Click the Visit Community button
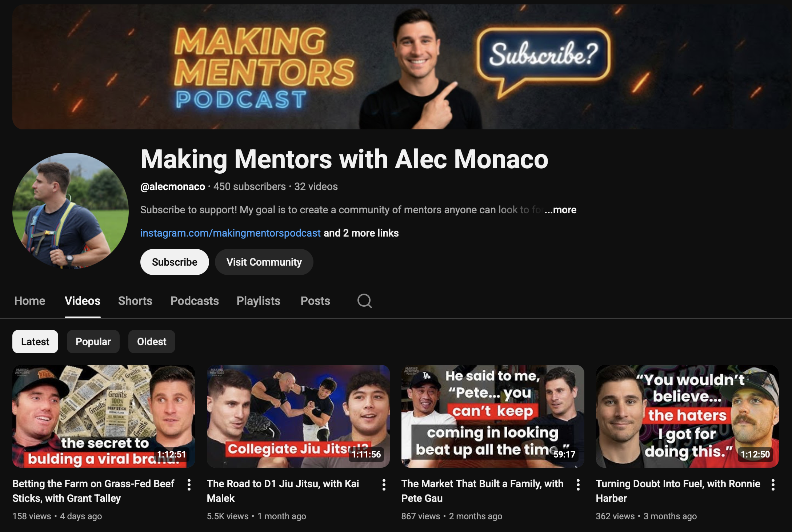Screen dimensions: 792x532 (264, 262)
